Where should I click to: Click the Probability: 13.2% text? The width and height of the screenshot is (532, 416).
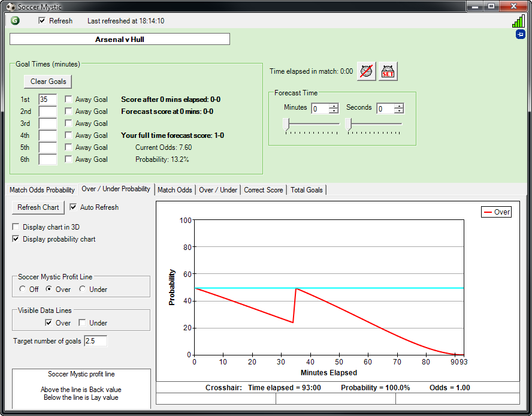pyautogui.click(x=162, y=159)
